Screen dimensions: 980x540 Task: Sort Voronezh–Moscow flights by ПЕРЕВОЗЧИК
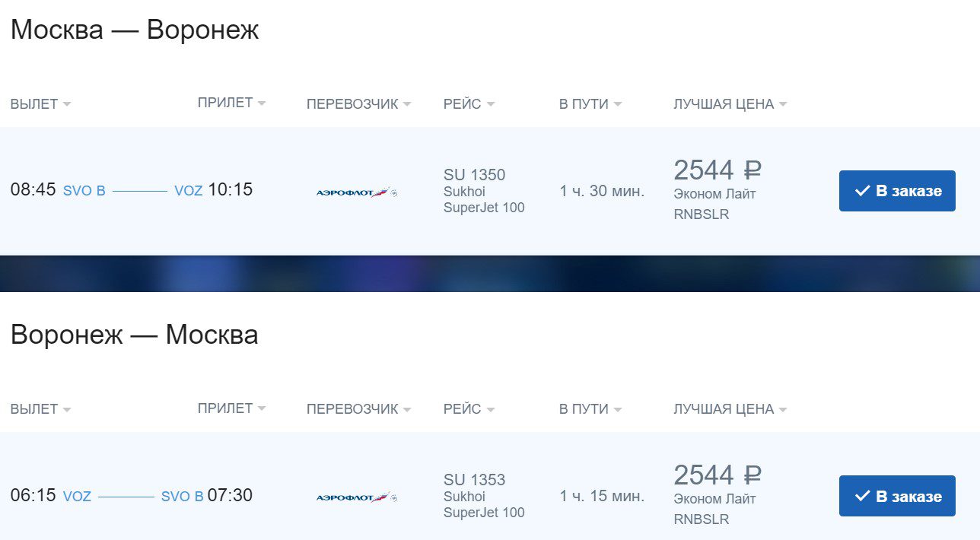pyautogui.click(x=358, y=409)
